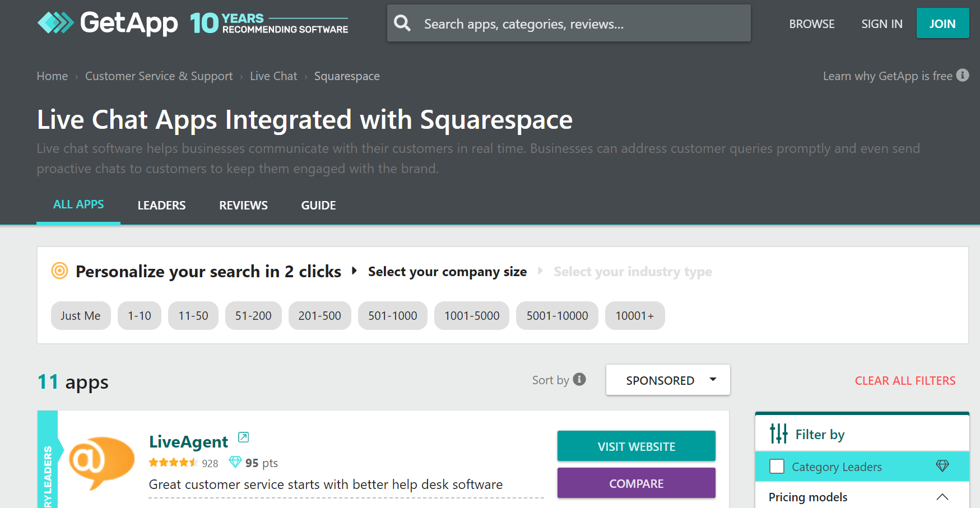Screen dimensions: 980x508
Task: Collapse the Pricing models section
Action: coord(942,497)
